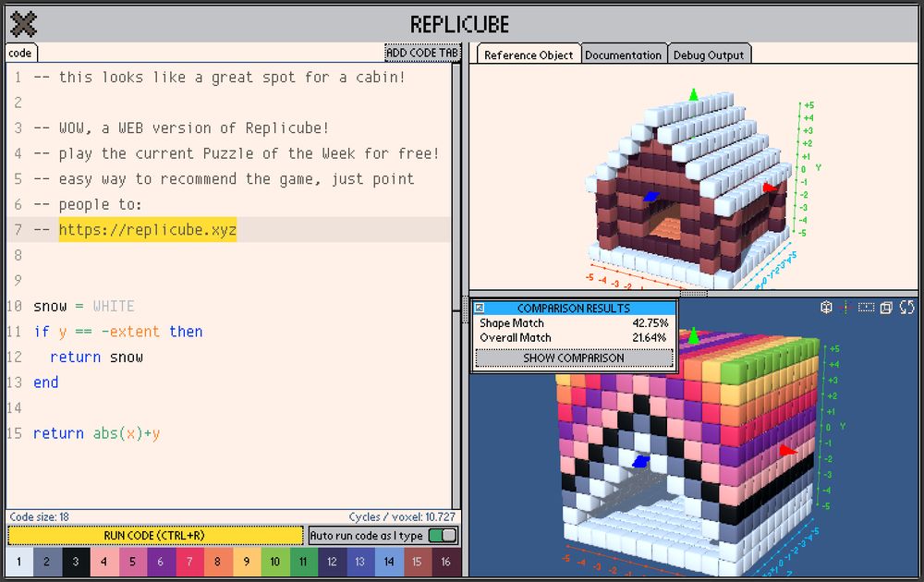Open the Documentation tab
The width and height of the screenshot is (924, 582).
pyautogui.click(x=624, y=55)
